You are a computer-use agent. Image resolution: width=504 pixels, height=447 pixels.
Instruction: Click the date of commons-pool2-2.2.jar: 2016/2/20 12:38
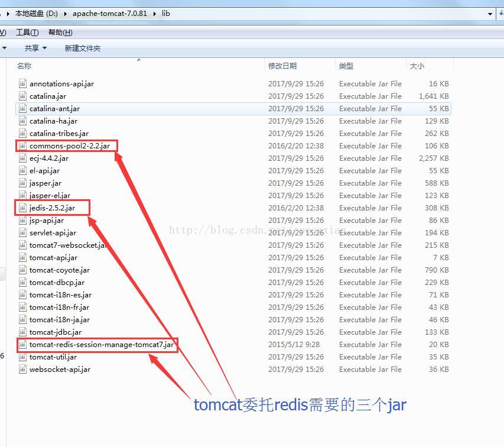tap(296, 146)
